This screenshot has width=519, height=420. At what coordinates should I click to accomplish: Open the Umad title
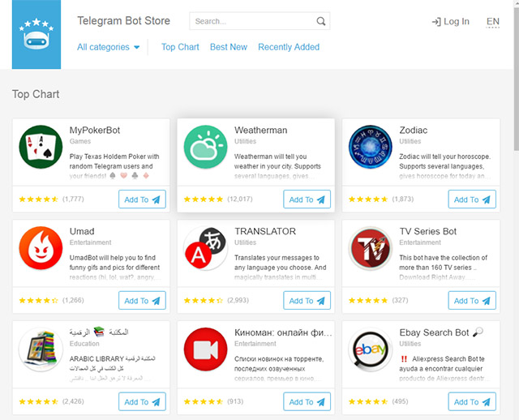(x=82, y=231)
